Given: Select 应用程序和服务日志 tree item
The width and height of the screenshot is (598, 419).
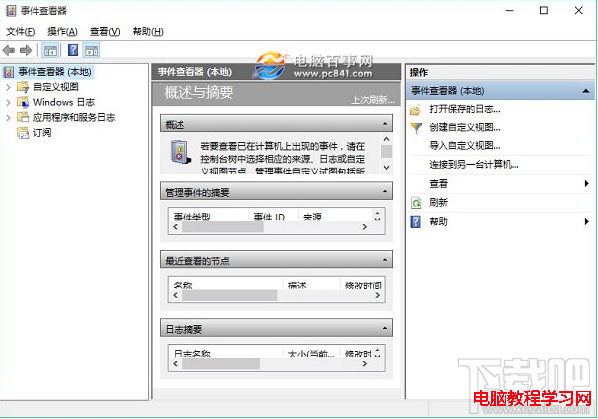Looking at the screenshot, I should [x=74, y=117].
